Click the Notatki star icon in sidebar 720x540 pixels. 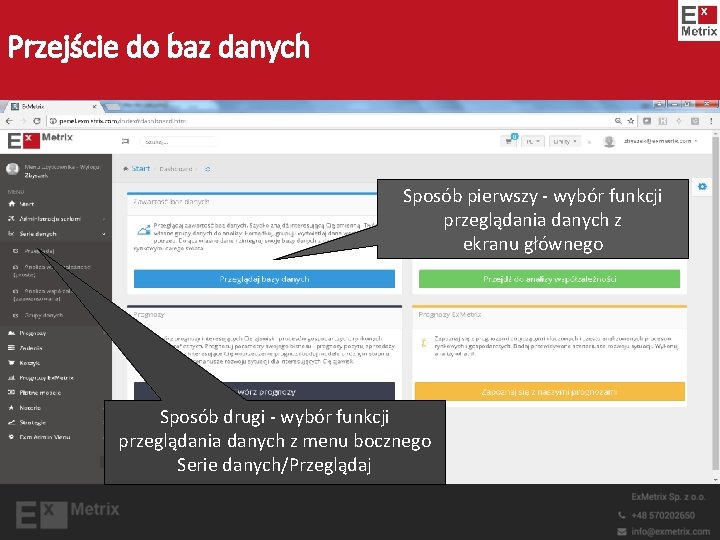pyautogui.click(x=12, y=408)
